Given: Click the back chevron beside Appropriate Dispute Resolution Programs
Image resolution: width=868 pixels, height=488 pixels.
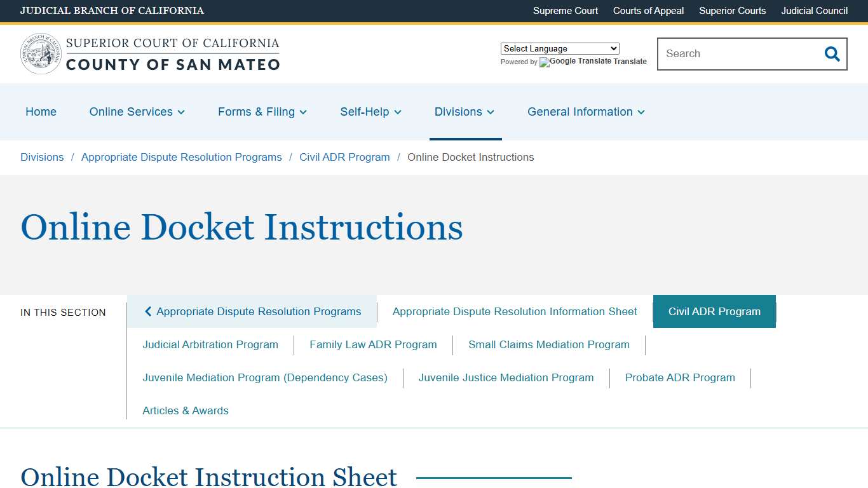Looking at the screenshot, I should (147, 311).
